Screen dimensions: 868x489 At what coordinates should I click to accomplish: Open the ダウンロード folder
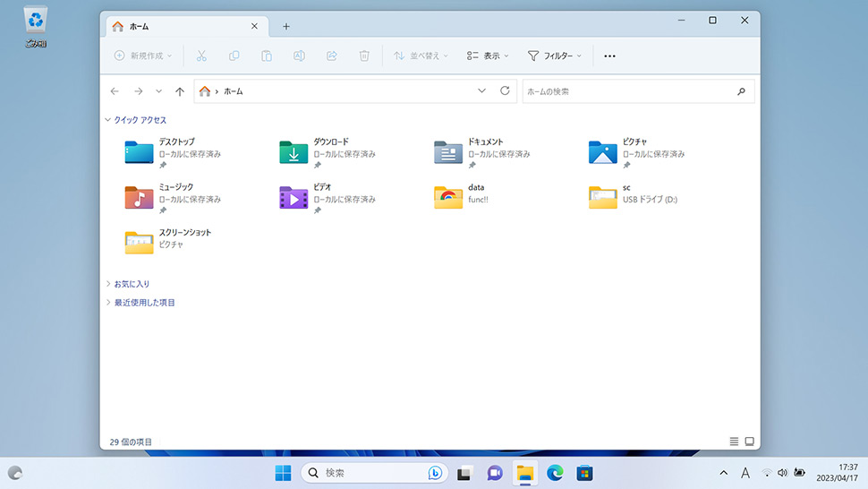328,152
